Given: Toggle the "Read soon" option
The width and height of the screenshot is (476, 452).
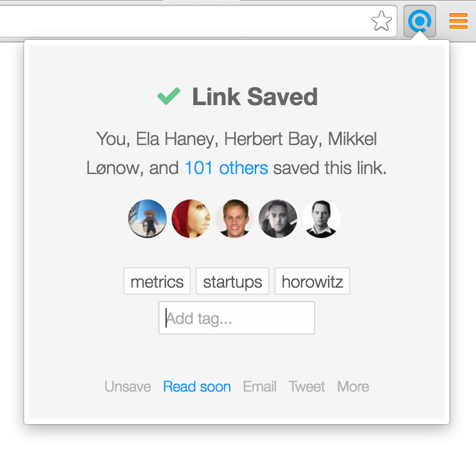Looking at the screenshot, I should 197,387.
